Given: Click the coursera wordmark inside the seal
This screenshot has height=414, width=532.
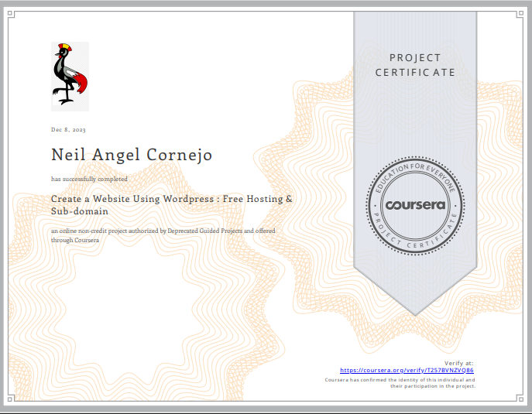Looking at the screenshot, I should 414,206.
